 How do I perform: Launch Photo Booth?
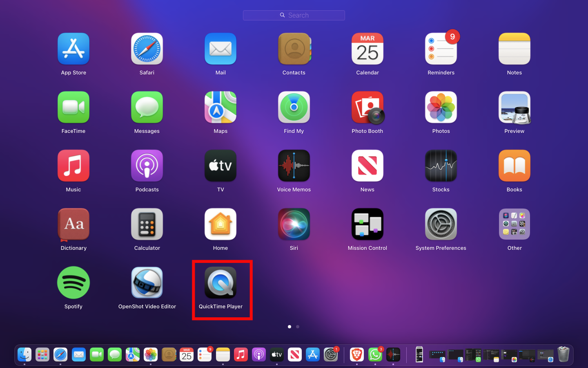367,108
